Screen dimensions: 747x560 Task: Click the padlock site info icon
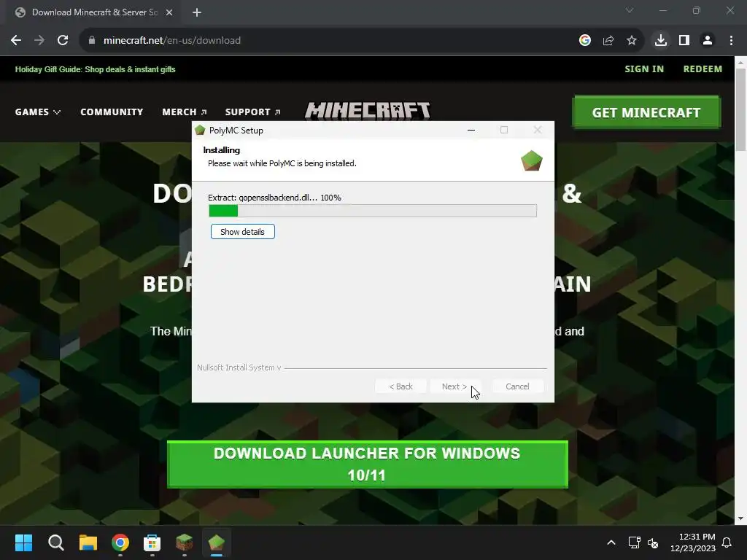[x=92, y=41]
